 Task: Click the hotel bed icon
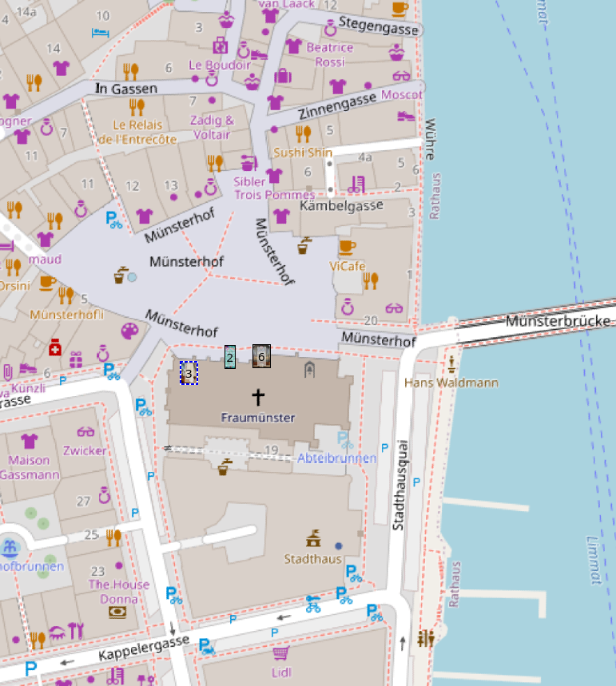101,33
